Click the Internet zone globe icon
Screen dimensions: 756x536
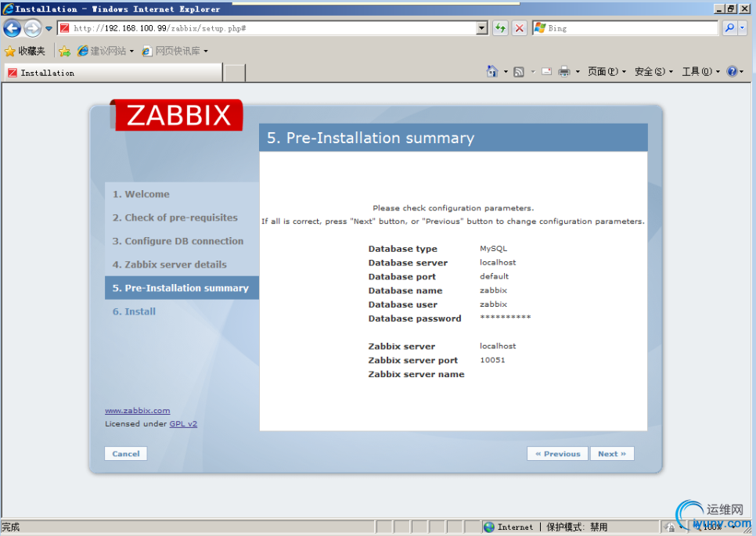(489, 527)
